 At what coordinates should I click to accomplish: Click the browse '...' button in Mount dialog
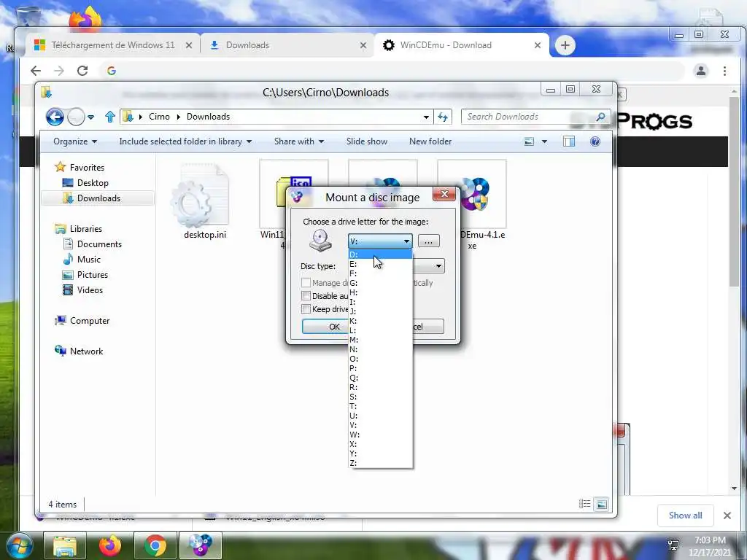(x=428, y=241)
